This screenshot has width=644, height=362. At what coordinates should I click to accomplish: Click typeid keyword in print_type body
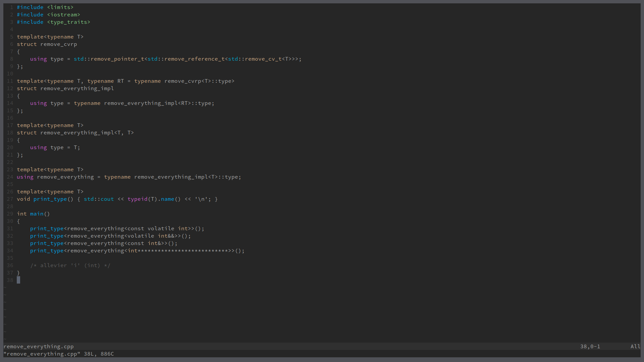pos(137,199)
